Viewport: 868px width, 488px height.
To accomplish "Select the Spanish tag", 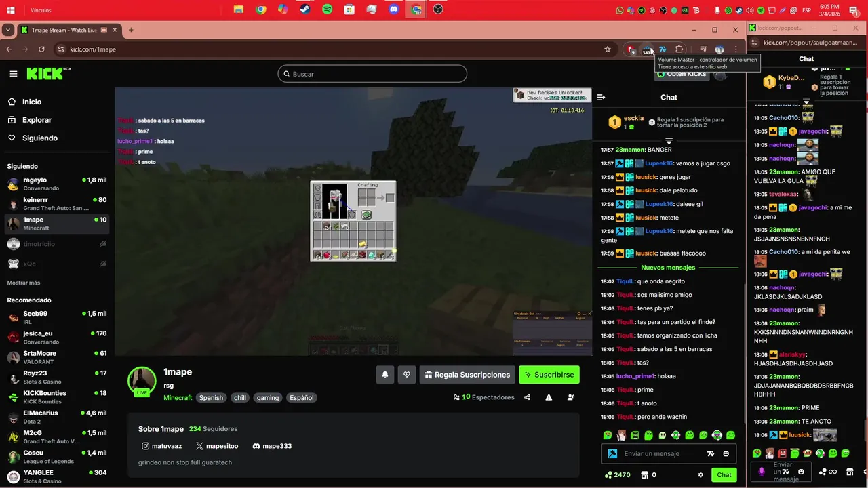I will 211,398.
